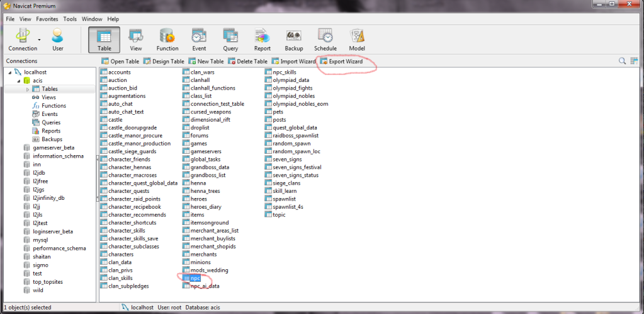The image size is (644, 314).
Task: Open the Favorites menu
Action: 47,20
